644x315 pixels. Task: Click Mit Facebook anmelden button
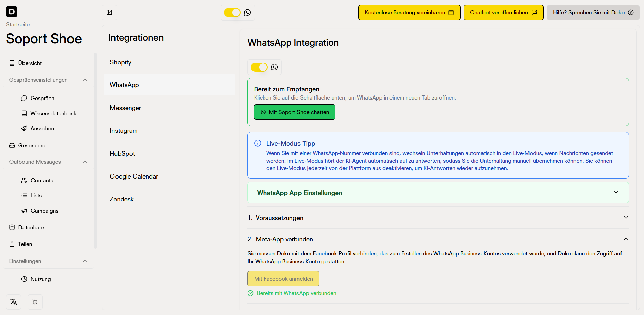coord(283,279)
